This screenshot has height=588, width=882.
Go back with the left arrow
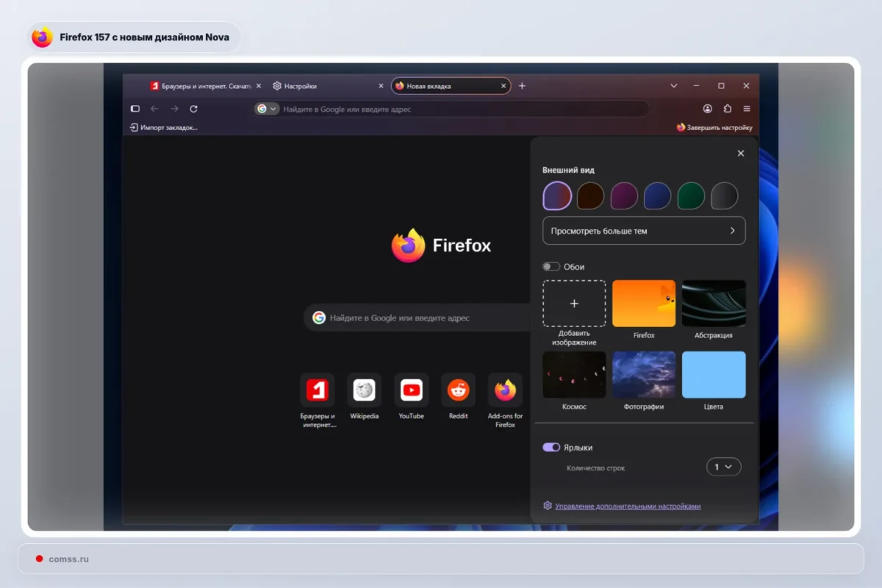pyautogui.click(x=154, y=109)
